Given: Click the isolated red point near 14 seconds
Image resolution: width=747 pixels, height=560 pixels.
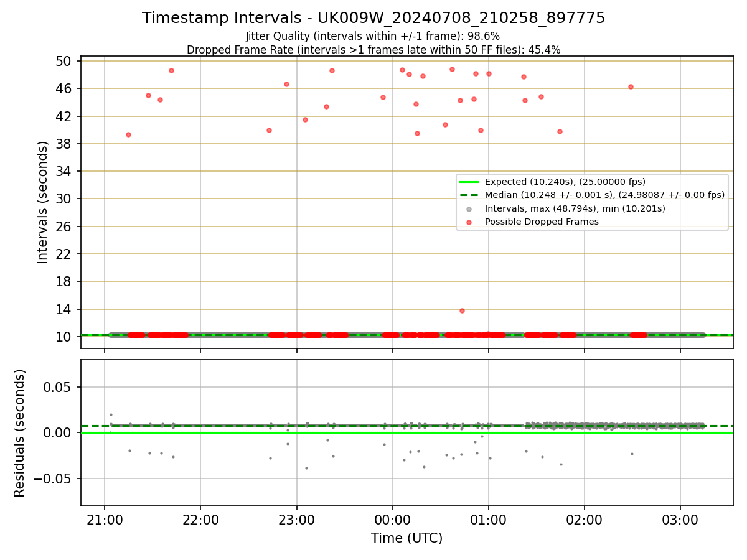Looking at the screenshot, I should click(462, 310).
